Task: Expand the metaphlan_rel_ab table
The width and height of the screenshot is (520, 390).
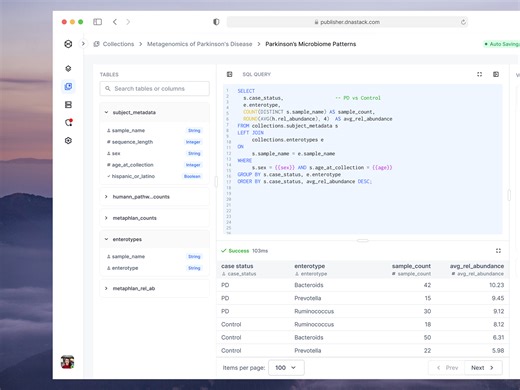Action: click(155, 288)
